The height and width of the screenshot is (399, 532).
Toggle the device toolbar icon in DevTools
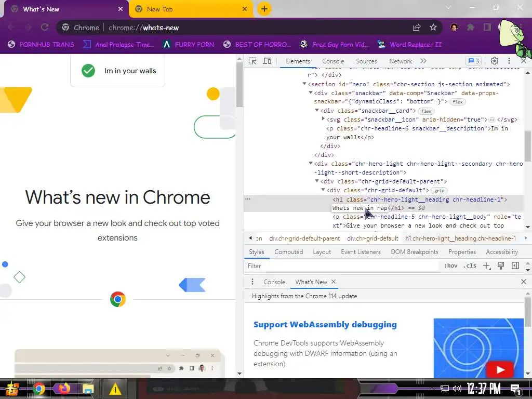tap(268, 61)
